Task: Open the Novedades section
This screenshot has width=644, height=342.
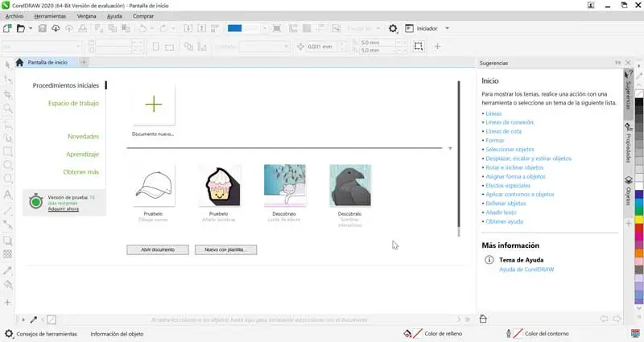Action: tap(84, 136)
